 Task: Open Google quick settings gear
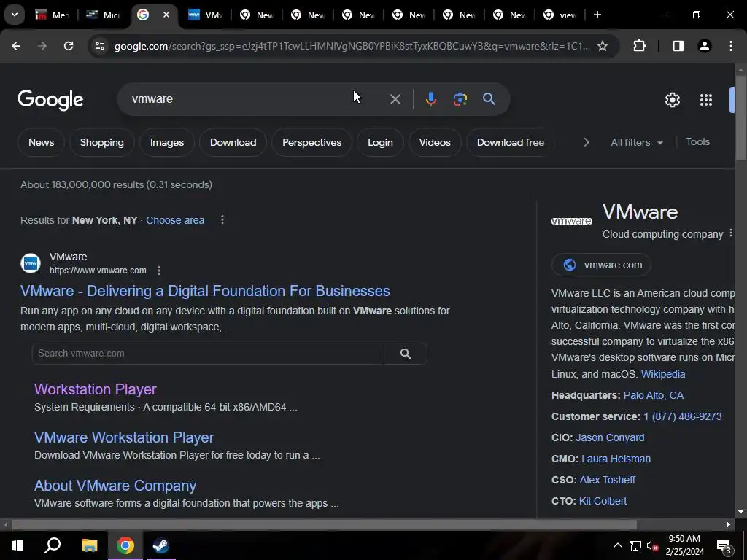point(672,99)
